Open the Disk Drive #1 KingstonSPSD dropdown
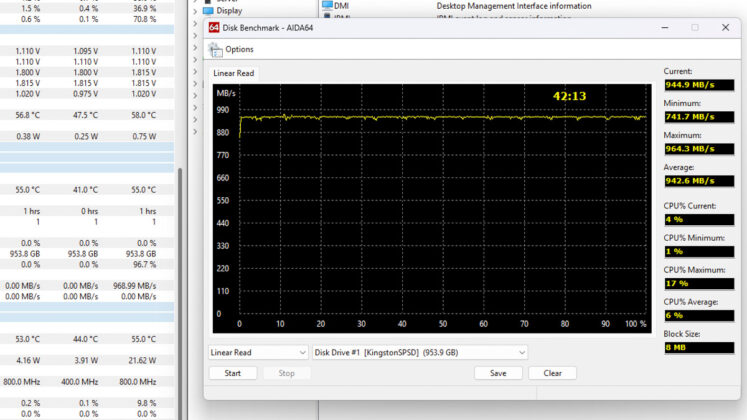Screen dimensions: 747x420 pos(420,352)
